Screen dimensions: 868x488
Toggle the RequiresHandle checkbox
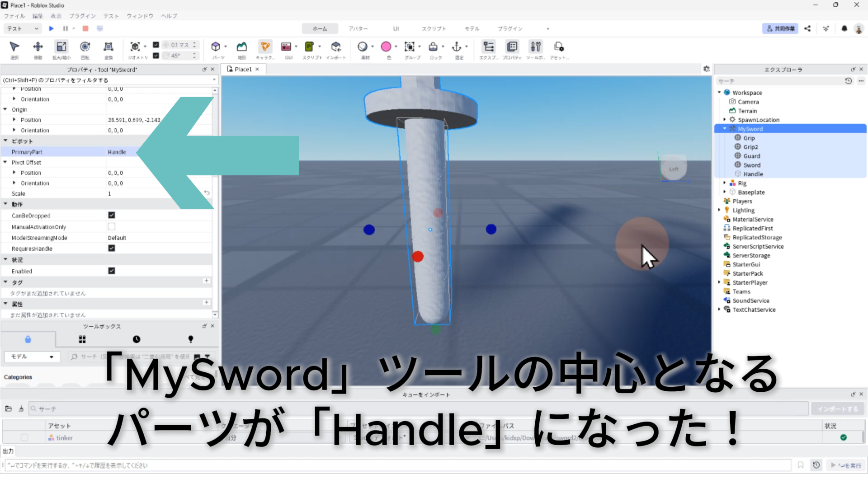[x=112, y=248]
